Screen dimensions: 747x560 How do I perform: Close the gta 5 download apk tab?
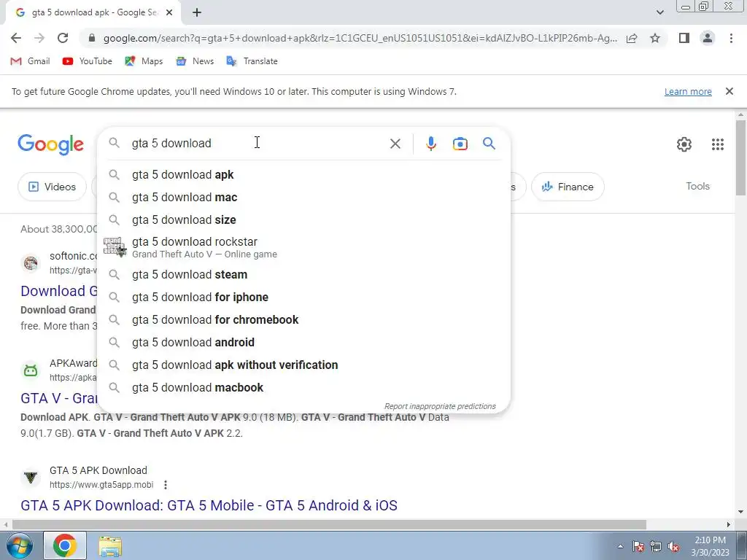coord(169,12)
